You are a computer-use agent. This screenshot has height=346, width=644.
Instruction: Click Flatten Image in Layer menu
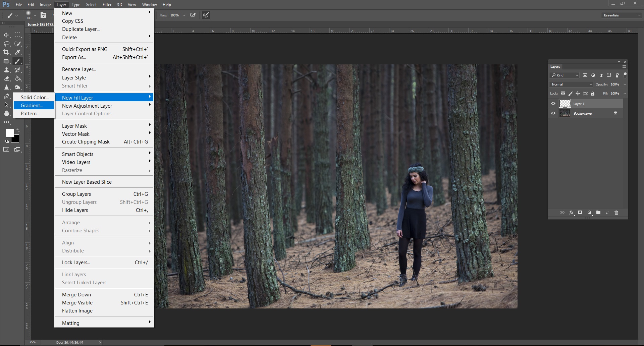coord(77,311)
